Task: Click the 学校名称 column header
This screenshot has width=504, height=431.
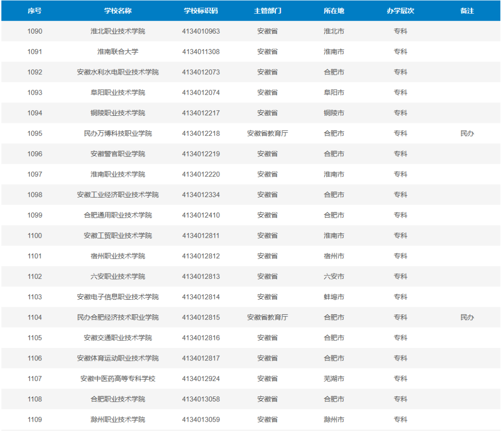Action: click(118, 11)
